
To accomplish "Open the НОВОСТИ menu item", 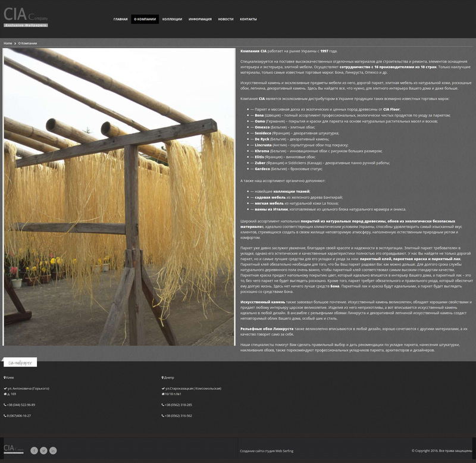I will [x=226, y=19].
